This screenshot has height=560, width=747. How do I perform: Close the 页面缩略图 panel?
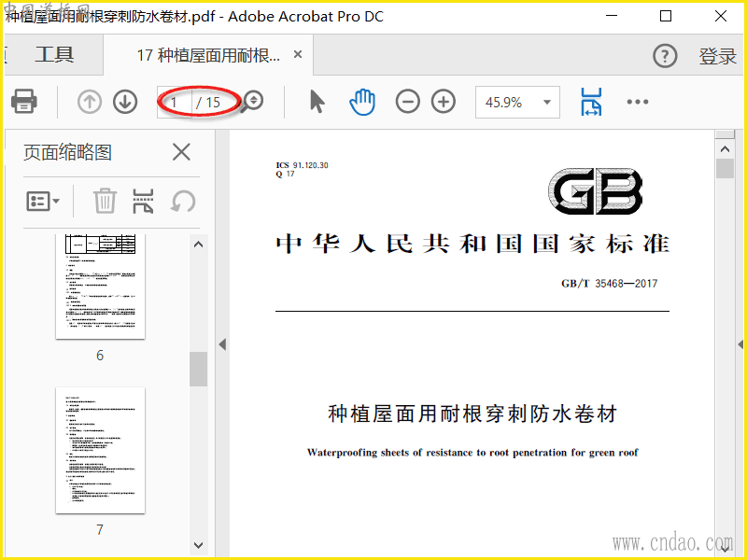click(x=181, y=152)
